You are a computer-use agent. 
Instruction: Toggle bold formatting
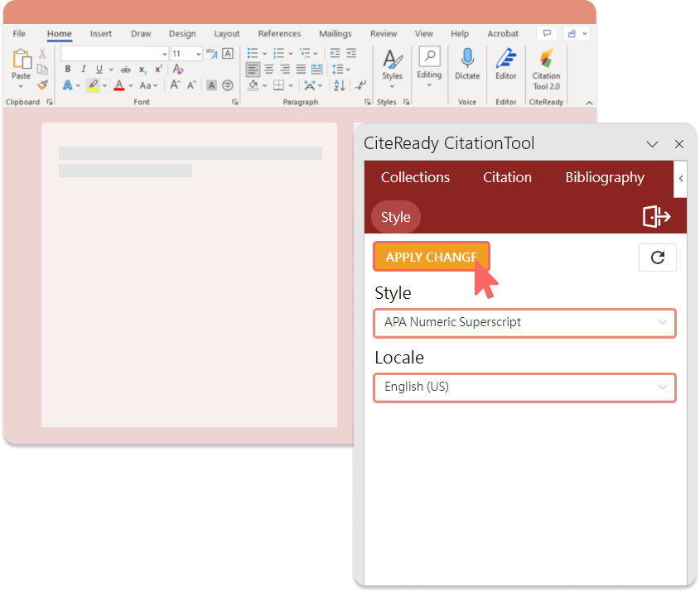[x=67, y=68]
